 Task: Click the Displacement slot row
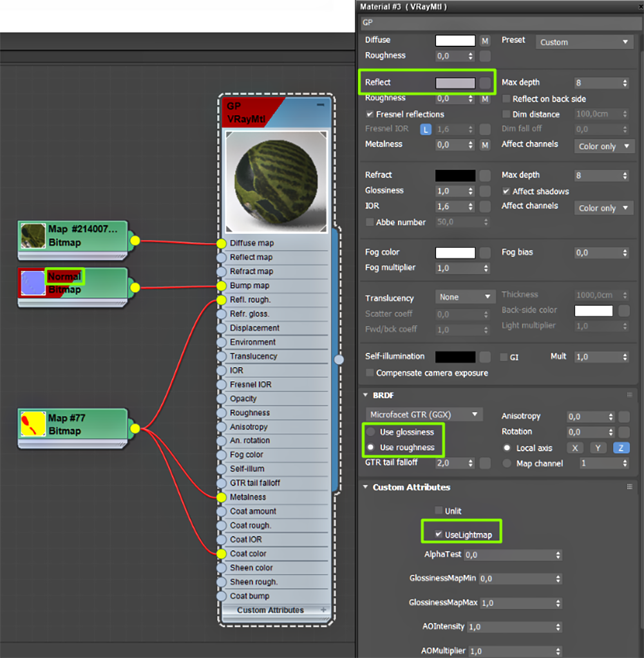click(276, 328)
